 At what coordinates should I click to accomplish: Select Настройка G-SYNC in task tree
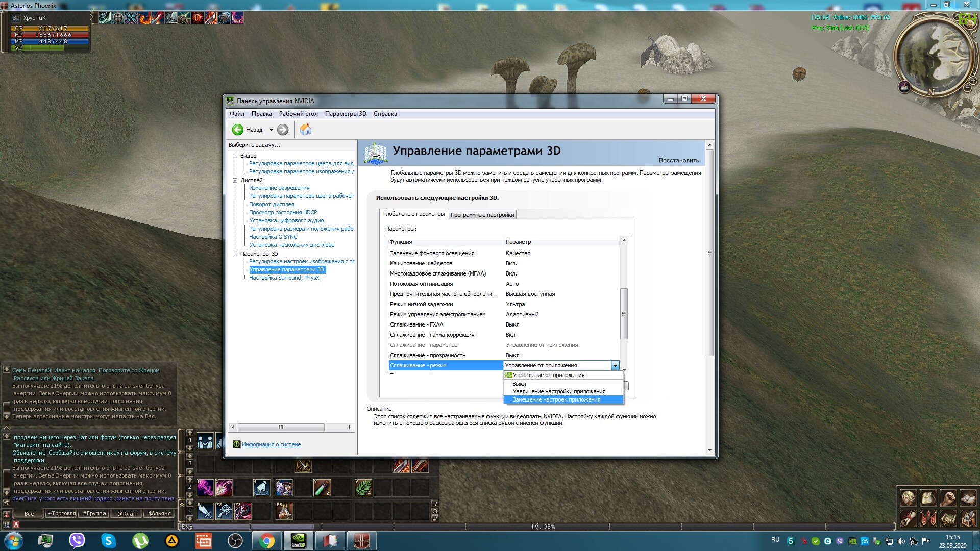[x=273, y=237]
